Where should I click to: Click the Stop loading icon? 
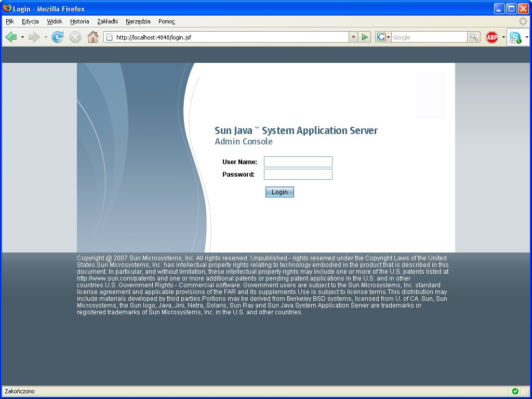click(75, 37)
